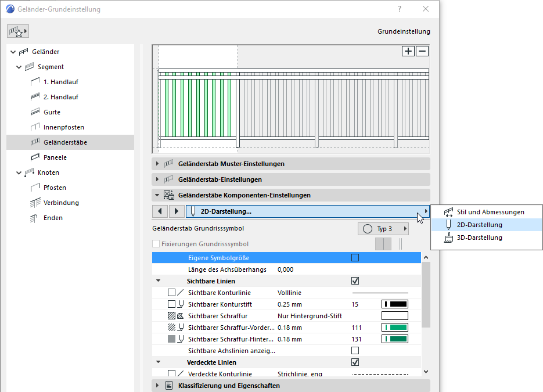This screenshot has height=392, width=543.
Task: Click the Klassifizierung und Eigenschaften panel icon
Action: click(x=168, y=386)
